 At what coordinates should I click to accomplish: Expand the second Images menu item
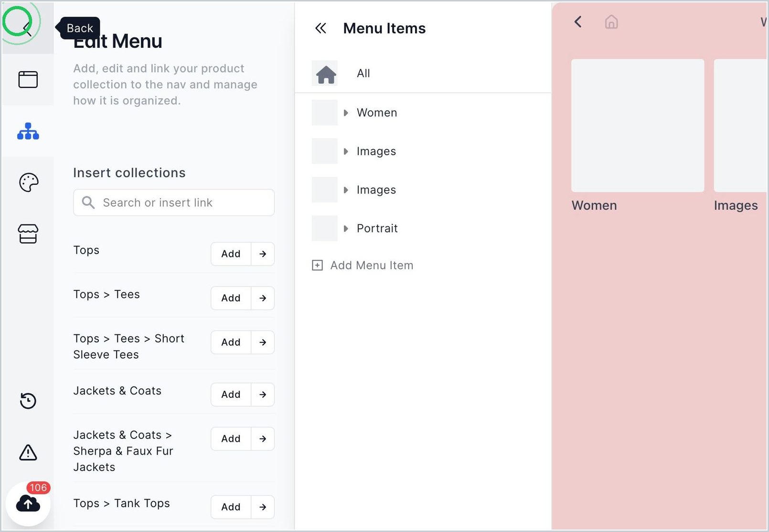click(346, 190)
